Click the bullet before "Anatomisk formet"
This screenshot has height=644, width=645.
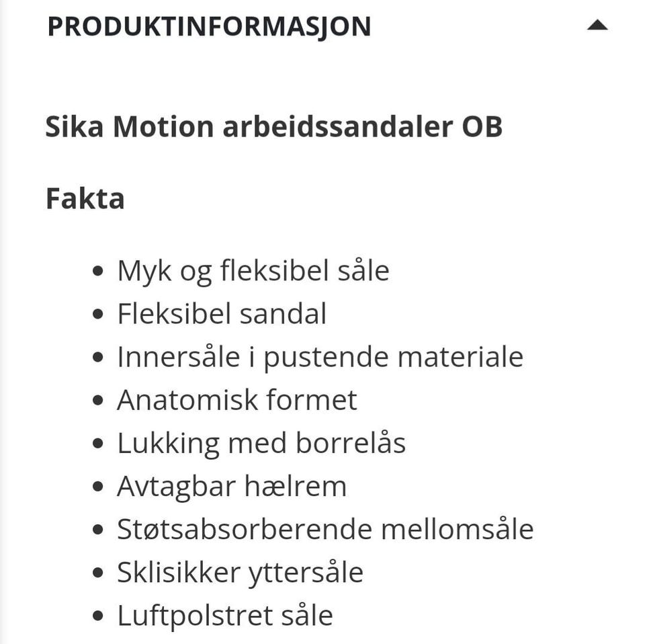pyautogui.click(x=99, y=401)
